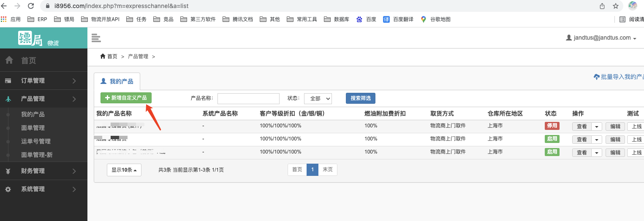Click the 首页 pagination button
This screenshot has height=221, width=644.
pos(297,170)
